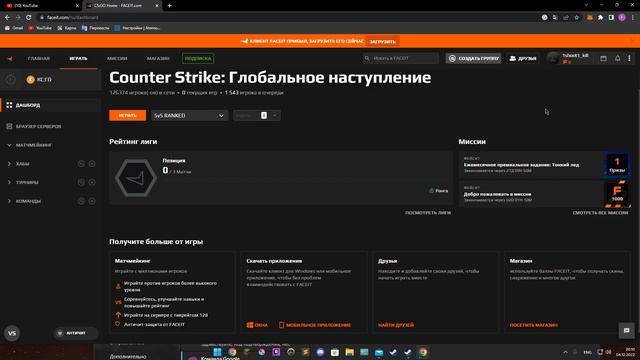Click the Мобильное приложение link

[x=315, y=325]
